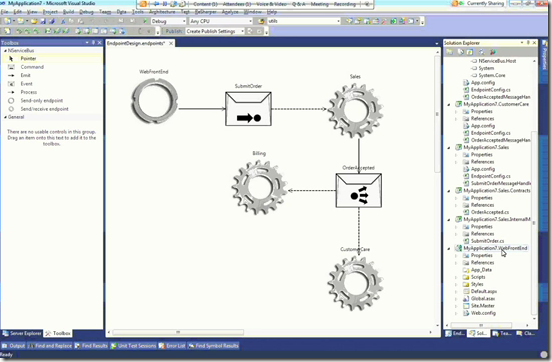
Task: Select the CustomerCare gear endpoint
Action: click(355, 283)
